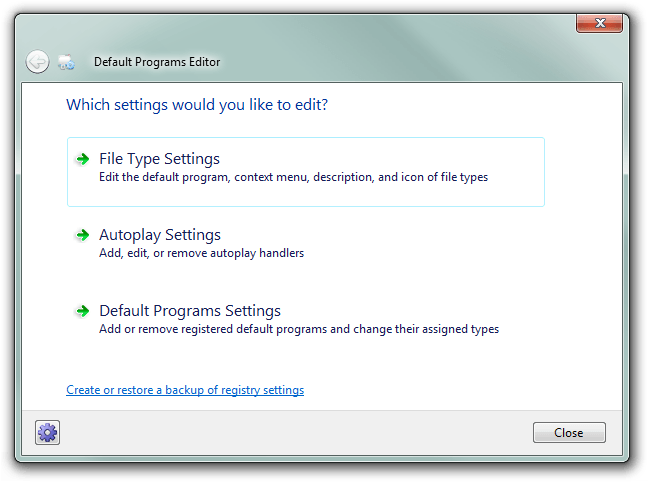This screenshot has height=483, width=648.
Task: Click the 'Which settings would you like to edit?' heading
Action: (x=197, y=104)
